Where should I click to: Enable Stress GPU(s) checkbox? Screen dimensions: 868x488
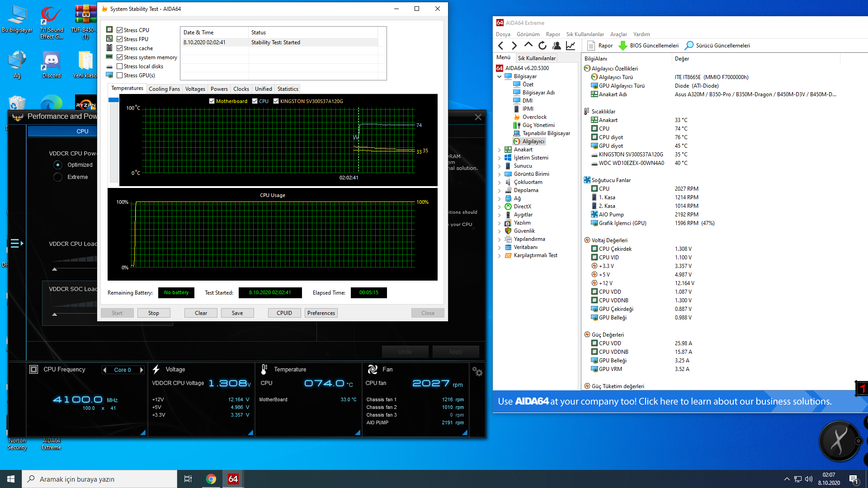click(120, 75)
